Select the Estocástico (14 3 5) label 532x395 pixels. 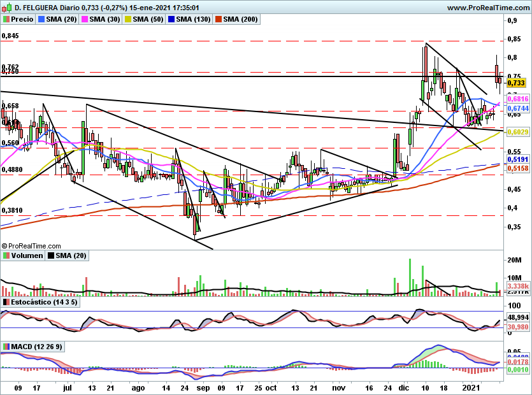tap(44, 302)
